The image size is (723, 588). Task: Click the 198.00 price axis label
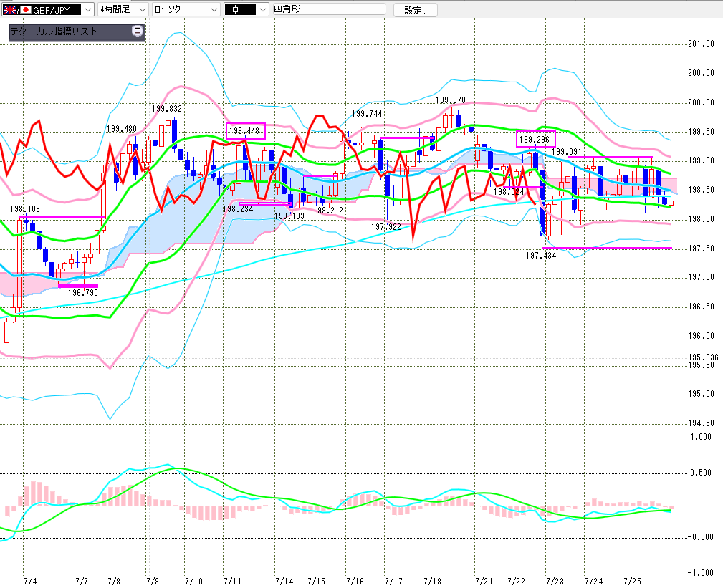click(x=701, y=219)
